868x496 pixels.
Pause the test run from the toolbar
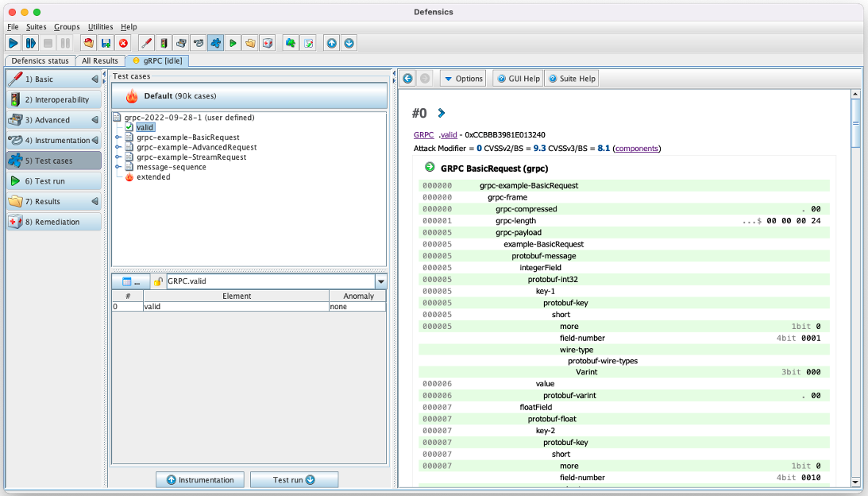[x=66, y=43]
